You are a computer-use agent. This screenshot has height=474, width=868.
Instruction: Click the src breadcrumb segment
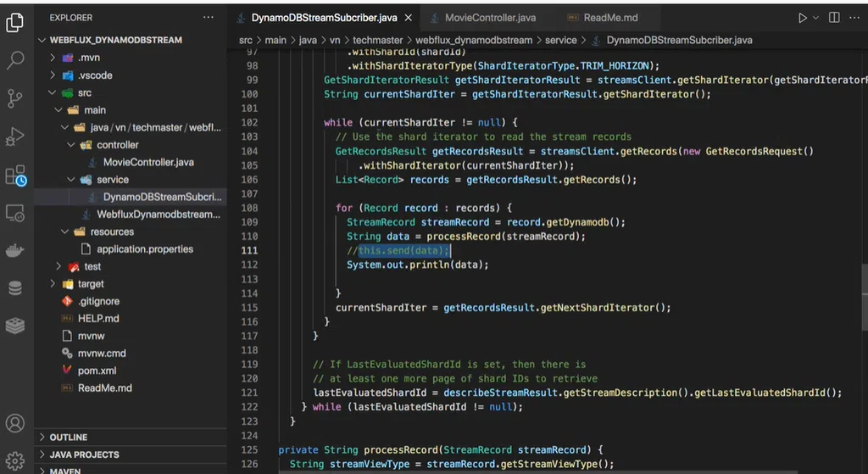[245, 40]
